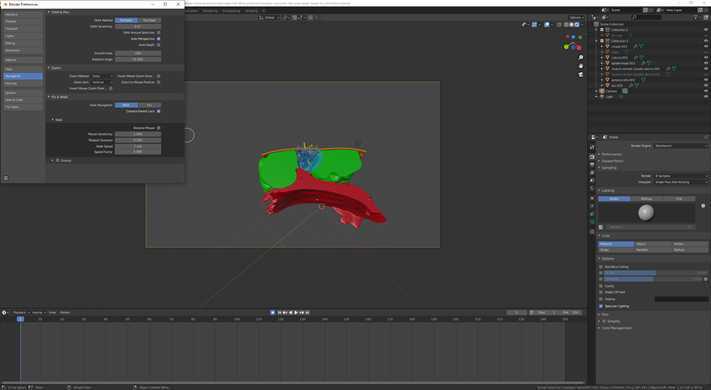
Task: Click the current frame marker in the timeline
Action: [20, 319]
